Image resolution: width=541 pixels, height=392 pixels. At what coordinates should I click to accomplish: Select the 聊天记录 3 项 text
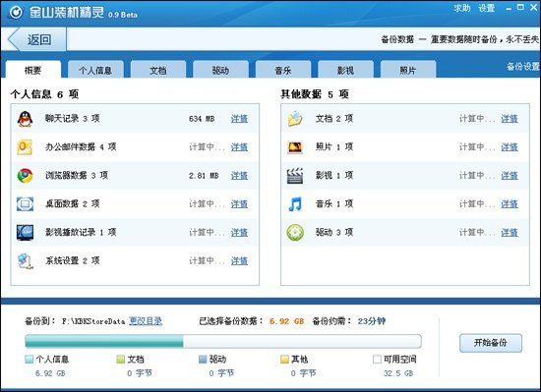point(73,119)
